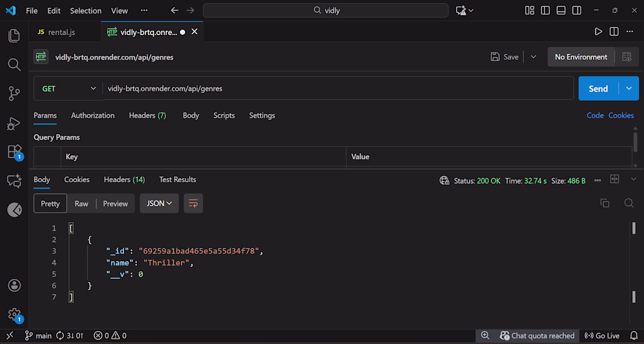Open the GET method dropdown
The width and height of the screenshot is (644, 344).
[x=68, y=88]
